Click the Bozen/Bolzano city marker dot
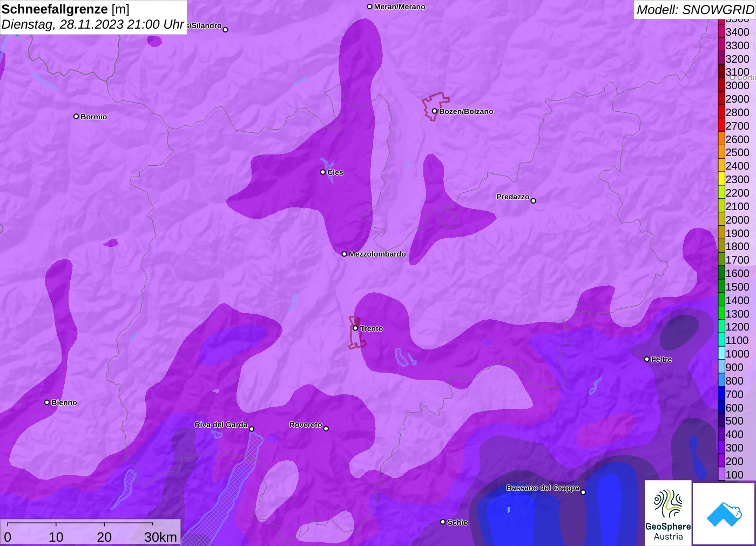Viewport: 756px width, 546px height. [435, 111]
